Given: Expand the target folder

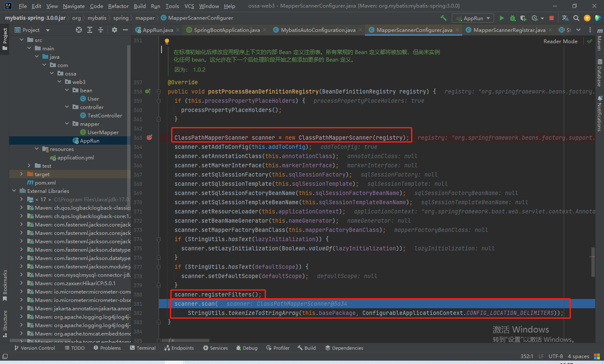Looking at the screenshot, I should 21,174.
